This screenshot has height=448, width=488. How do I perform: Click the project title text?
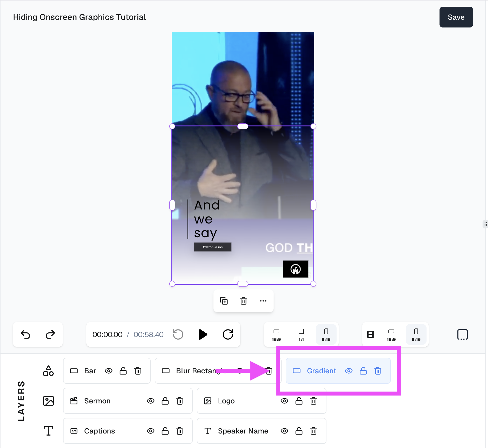pyautogui.click(x=79, y=17)
